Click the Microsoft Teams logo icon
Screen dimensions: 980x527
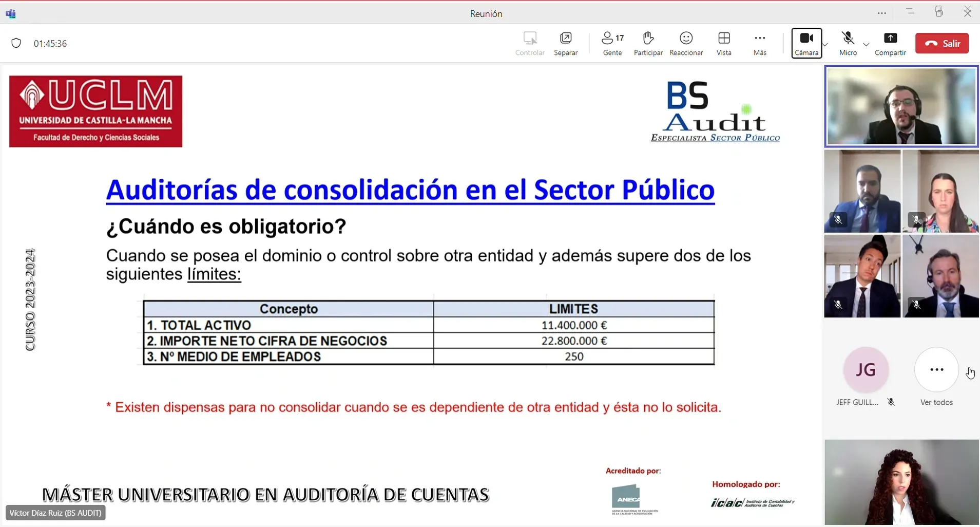click(x=11, y=14)
